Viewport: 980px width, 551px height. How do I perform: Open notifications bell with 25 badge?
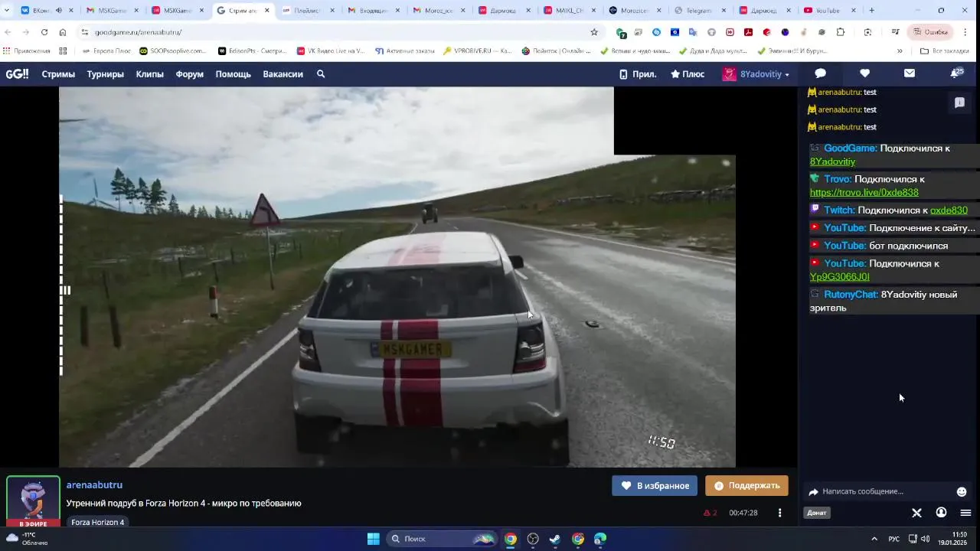coord(956,73)
